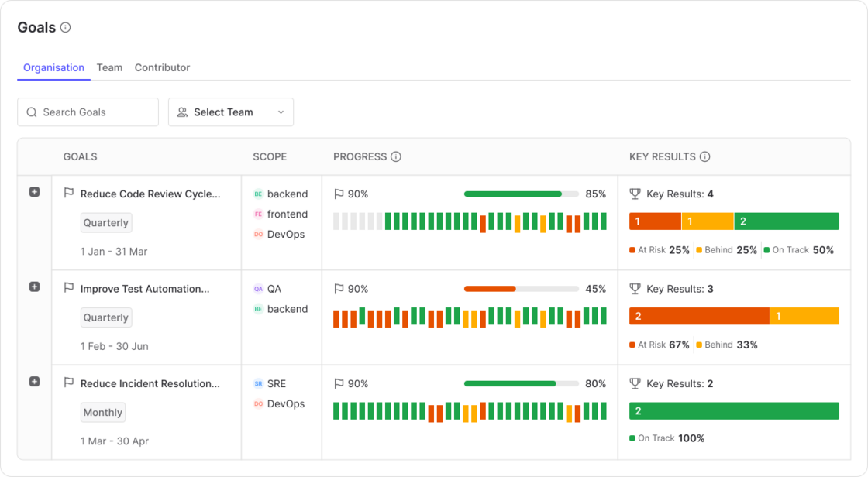
Task: Click Behind 25% legend entry
Action: [x=726, y=250]
